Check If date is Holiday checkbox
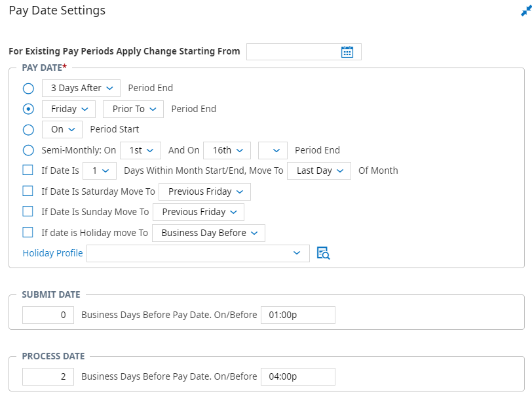This screenshot has width=532, height=400. coord(28,232)
